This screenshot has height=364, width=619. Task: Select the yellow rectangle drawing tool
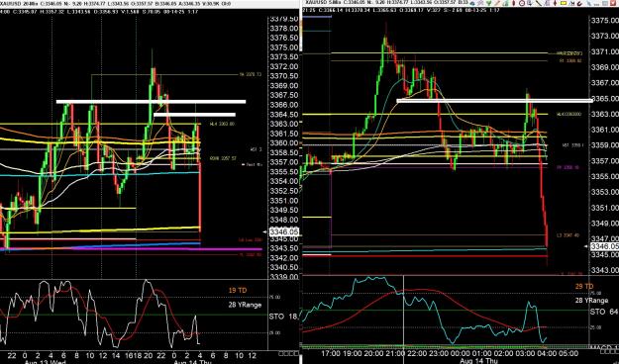pos(564,3)
